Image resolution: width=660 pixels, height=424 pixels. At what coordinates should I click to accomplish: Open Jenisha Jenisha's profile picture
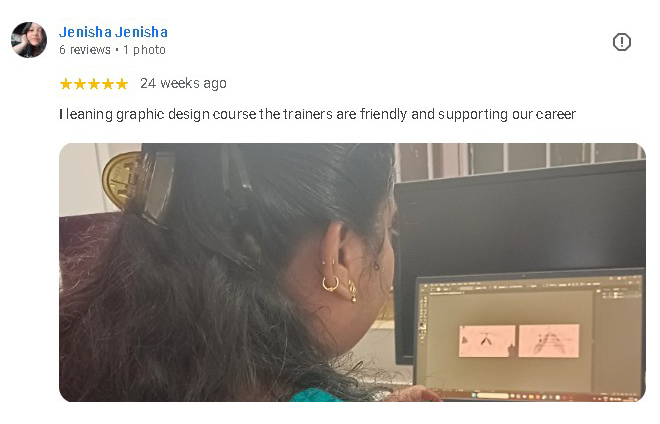point(29,40)
